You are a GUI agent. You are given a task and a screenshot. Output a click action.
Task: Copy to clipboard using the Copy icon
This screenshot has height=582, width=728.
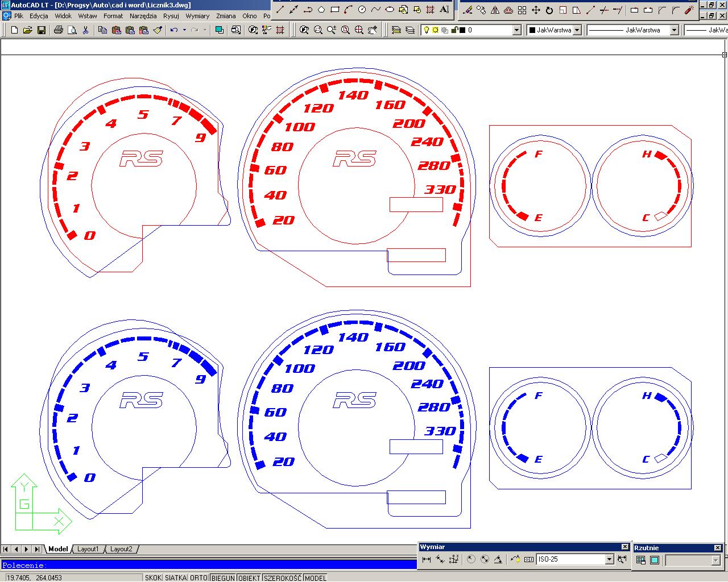click(x=102, y=30)
